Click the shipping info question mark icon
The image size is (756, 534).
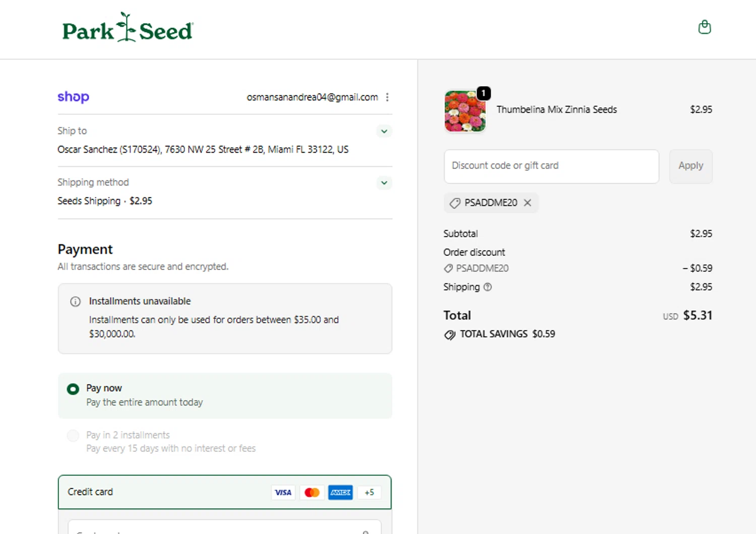[x=487, y=287]
